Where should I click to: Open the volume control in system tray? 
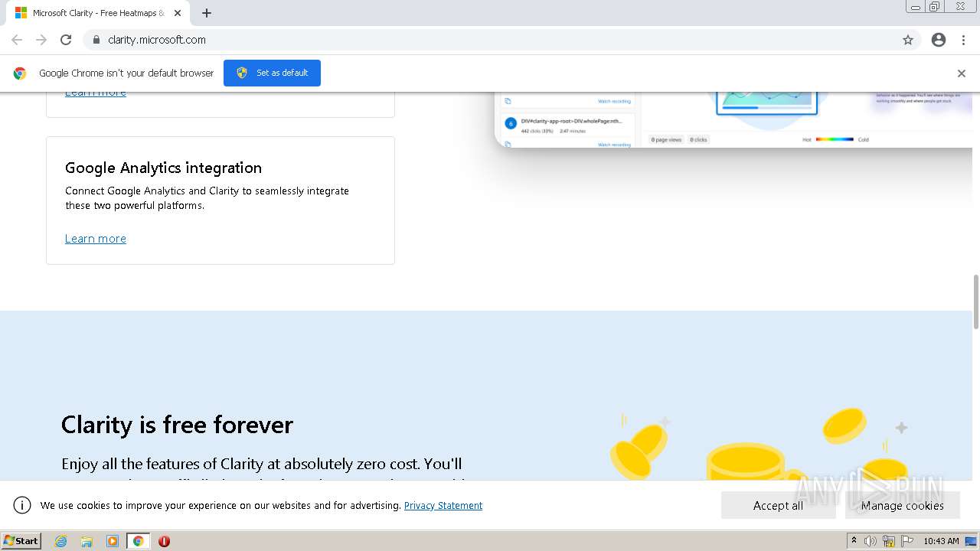coord(871,541)
